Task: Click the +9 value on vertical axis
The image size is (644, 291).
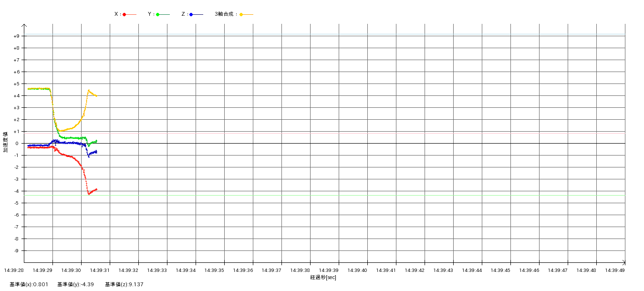Action: (x=16, y=36)
